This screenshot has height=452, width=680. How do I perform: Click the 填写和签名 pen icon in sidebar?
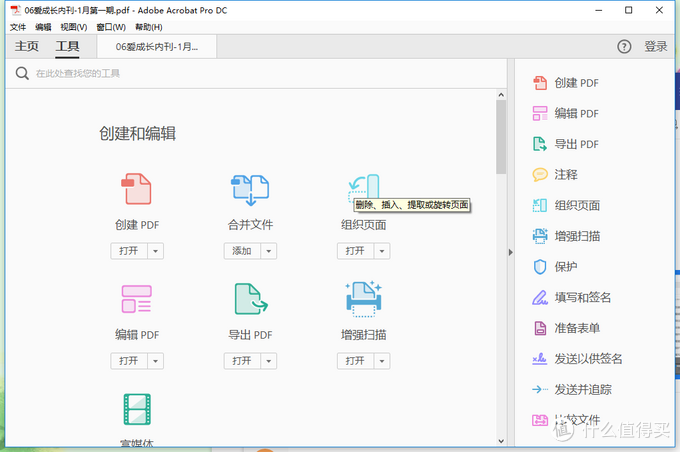540,298
